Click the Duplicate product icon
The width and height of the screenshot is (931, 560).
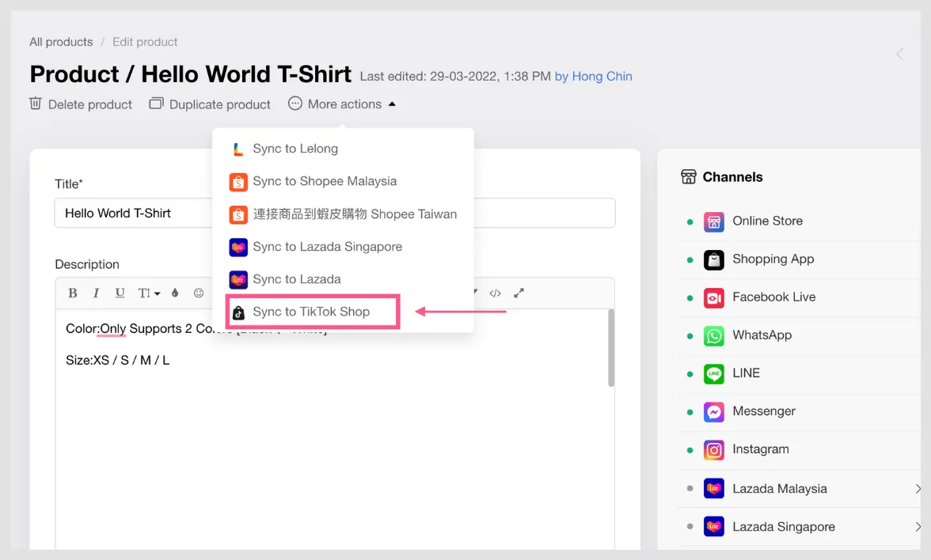(x=155, y=104)
